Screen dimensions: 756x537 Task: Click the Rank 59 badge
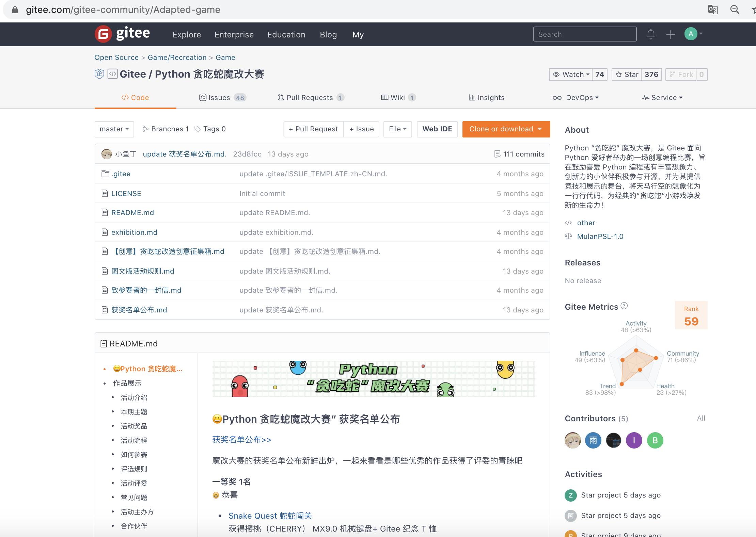coord(691,315)
